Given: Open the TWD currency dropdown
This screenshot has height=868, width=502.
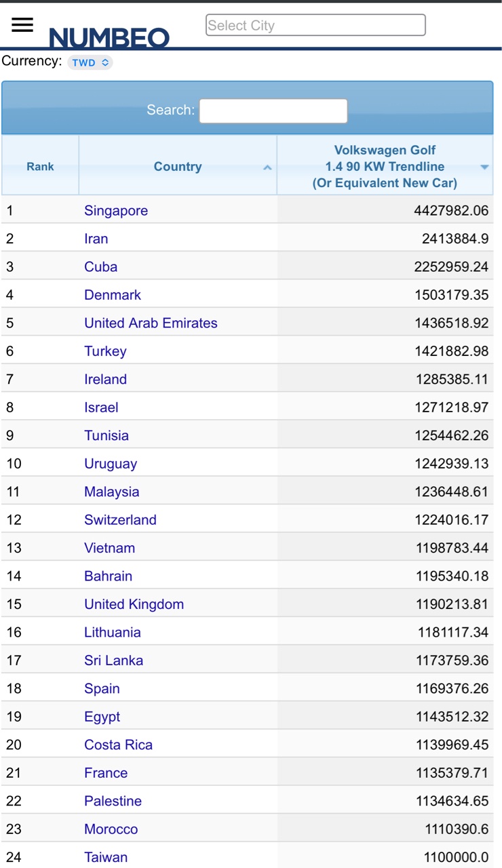Looking at the screenshot, I should tap(90, 62).
